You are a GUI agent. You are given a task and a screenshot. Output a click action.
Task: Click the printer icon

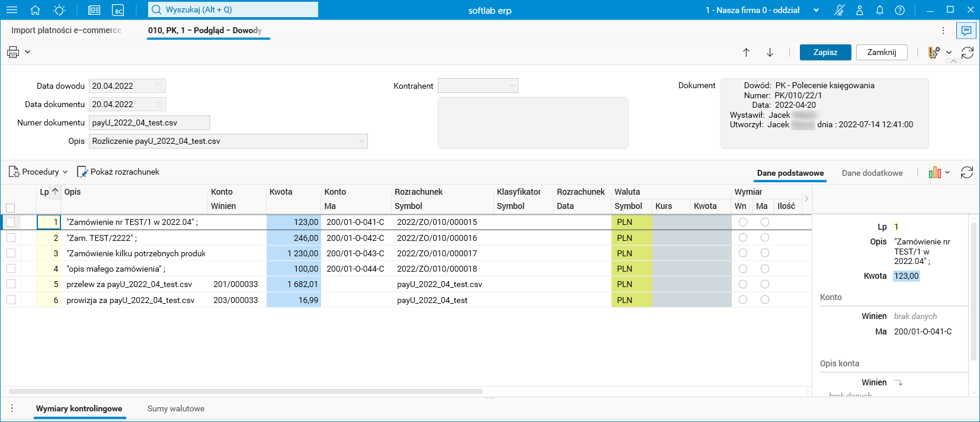[13, 52]
